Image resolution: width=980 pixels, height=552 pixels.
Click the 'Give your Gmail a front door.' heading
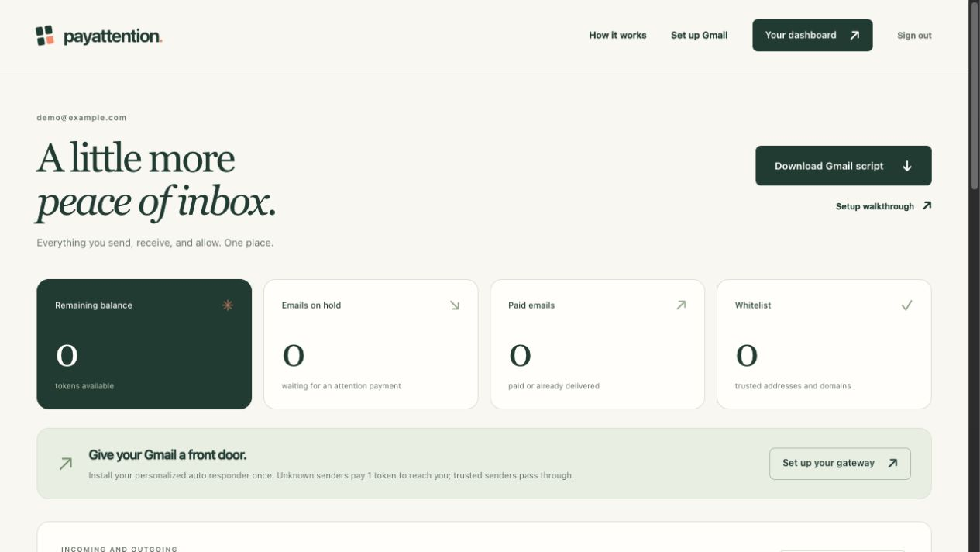167,455
